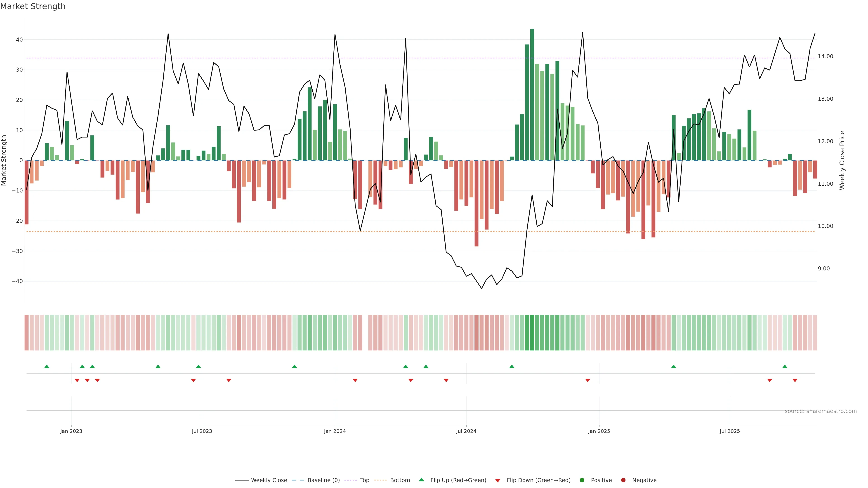This screenshot has height=488, width=868.
Task: Click the tallest dark green strength bar
Action: point(532,94)
